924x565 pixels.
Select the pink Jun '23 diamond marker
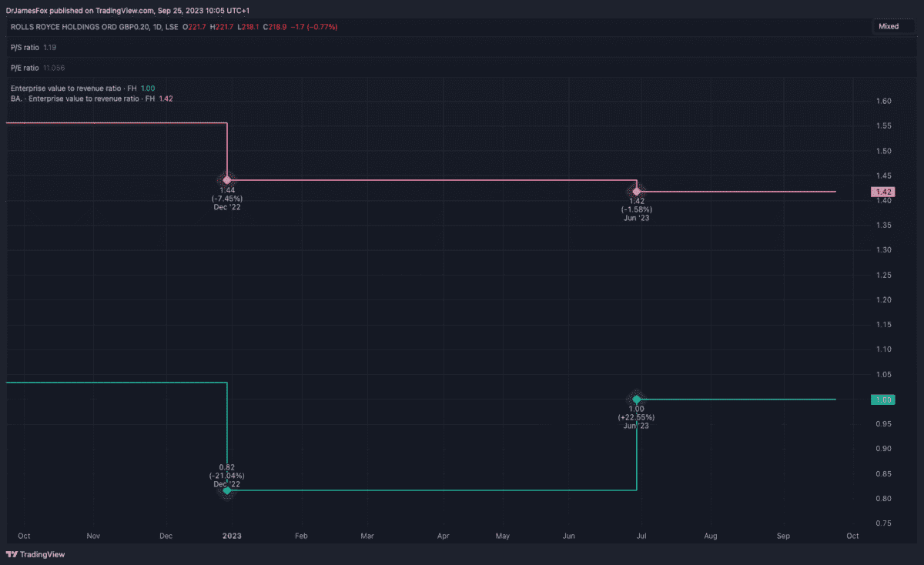click(637, 191)
